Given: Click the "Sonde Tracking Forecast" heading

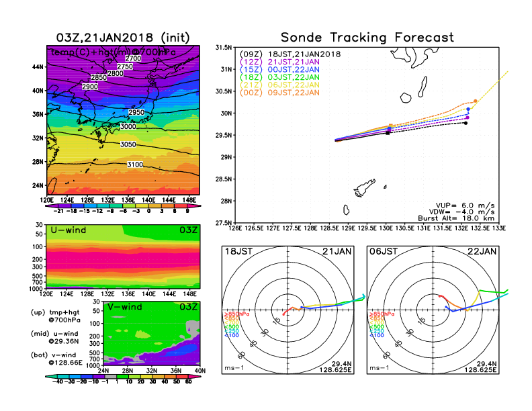Looking at the screenshot, I should [367, 37].
